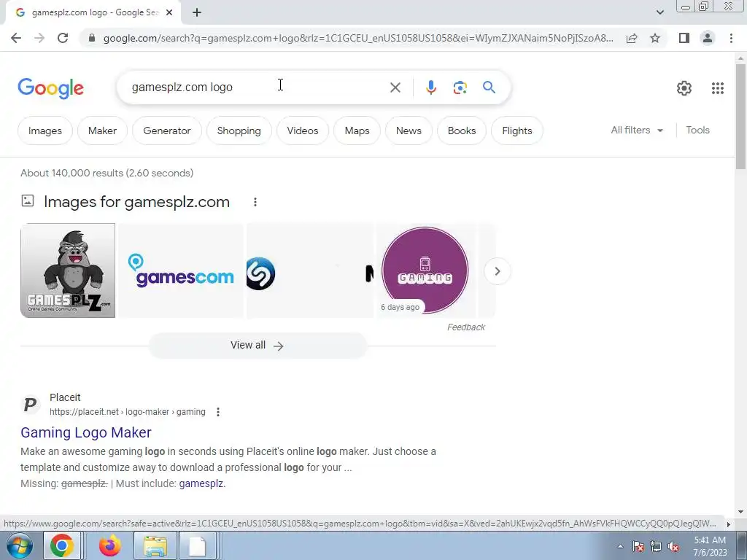Click the muted volume tray icon
Screen dimensions: 747x560
(673, 546)
